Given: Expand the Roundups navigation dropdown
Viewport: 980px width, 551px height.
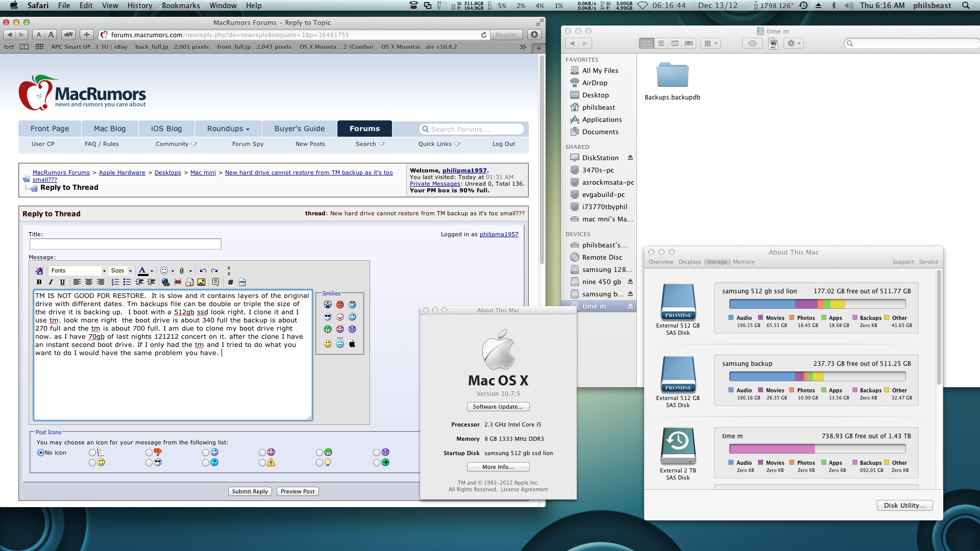Looking at the screenshot, I should coord(228,129).
